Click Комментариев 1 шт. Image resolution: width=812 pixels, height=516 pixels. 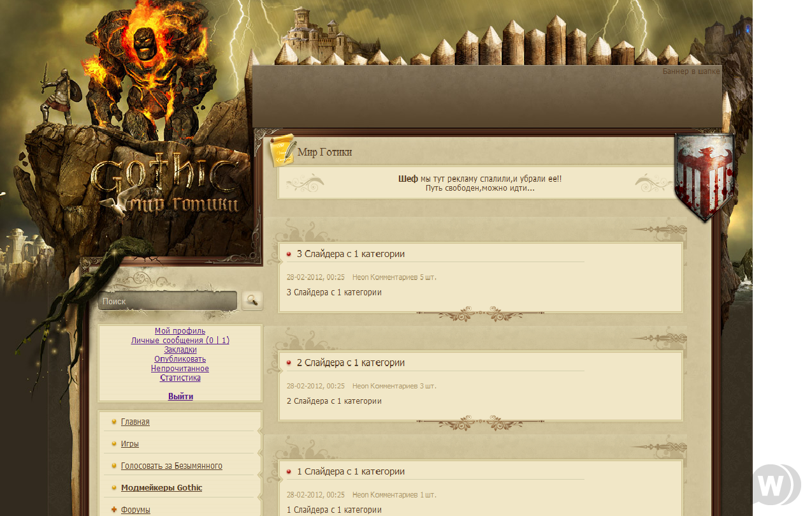tap(403, 495)
